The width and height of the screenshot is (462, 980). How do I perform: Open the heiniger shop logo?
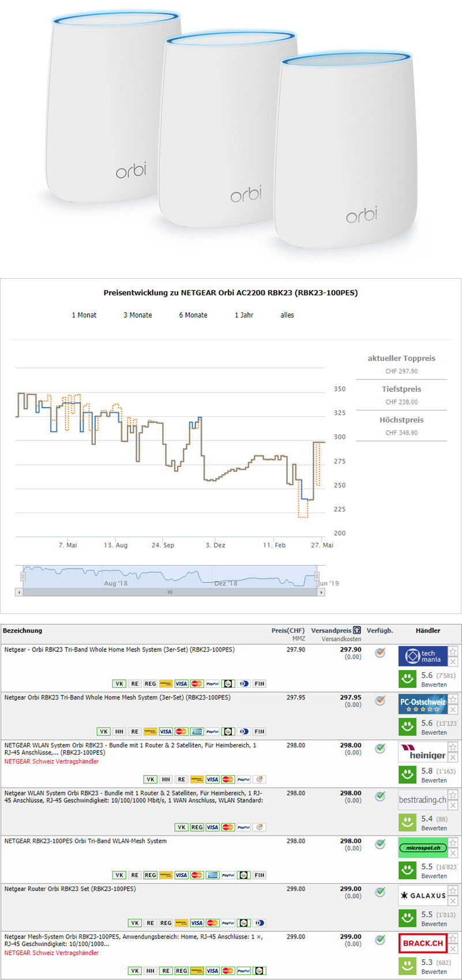click(x=422, y=752)
